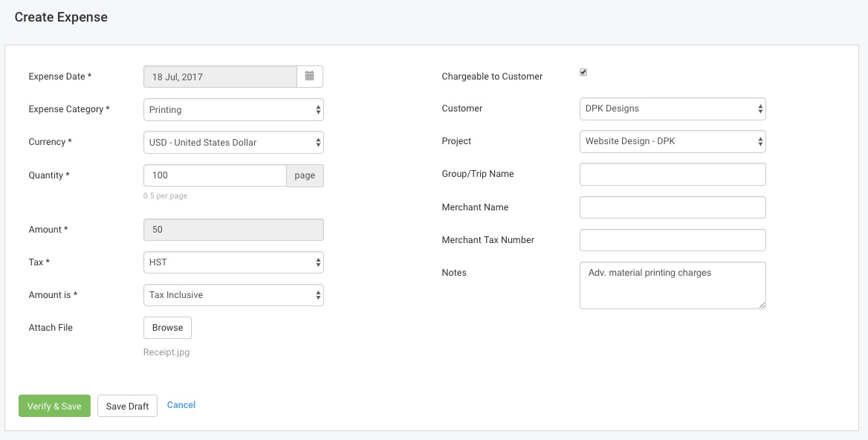Click the arrows icon on the Tax selector
The image size is (868, 440).
(x=318, y=262)
